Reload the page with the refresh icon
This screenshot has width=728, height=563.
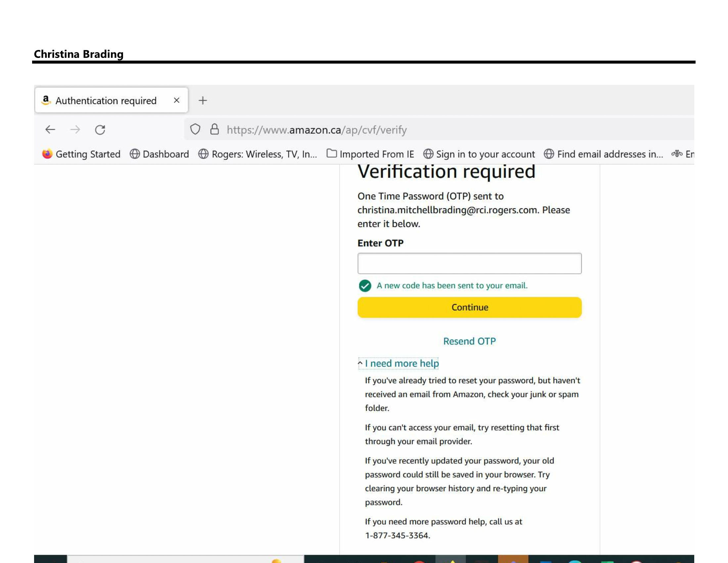[100, 129]
